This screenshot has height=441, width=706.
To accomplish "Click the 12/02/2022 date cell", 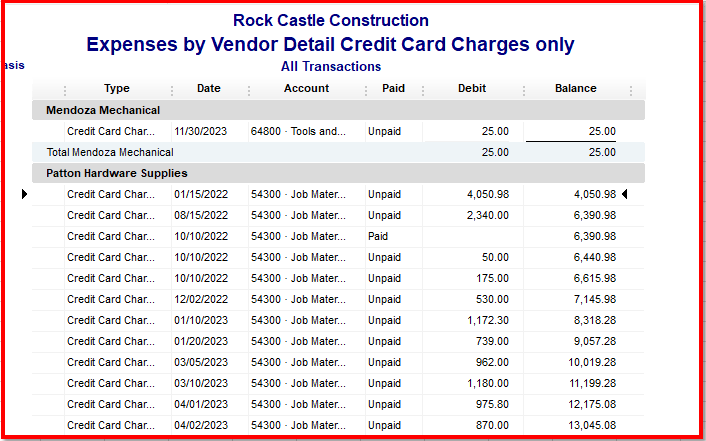I will (201, 300).
